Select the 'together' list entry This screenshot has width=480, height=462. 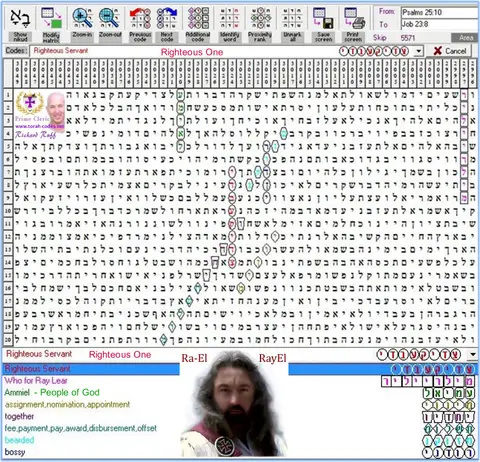(x=19, y=416)
